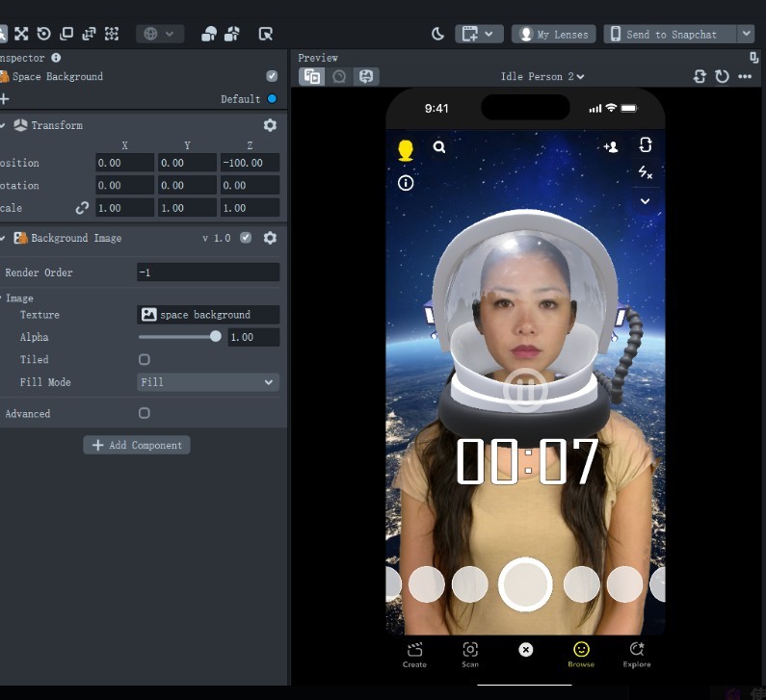The width and height of the screenshot is (766, 700).
Task: Open the Idle Person 2 dropdown
Action: click(x=542, y=77)
